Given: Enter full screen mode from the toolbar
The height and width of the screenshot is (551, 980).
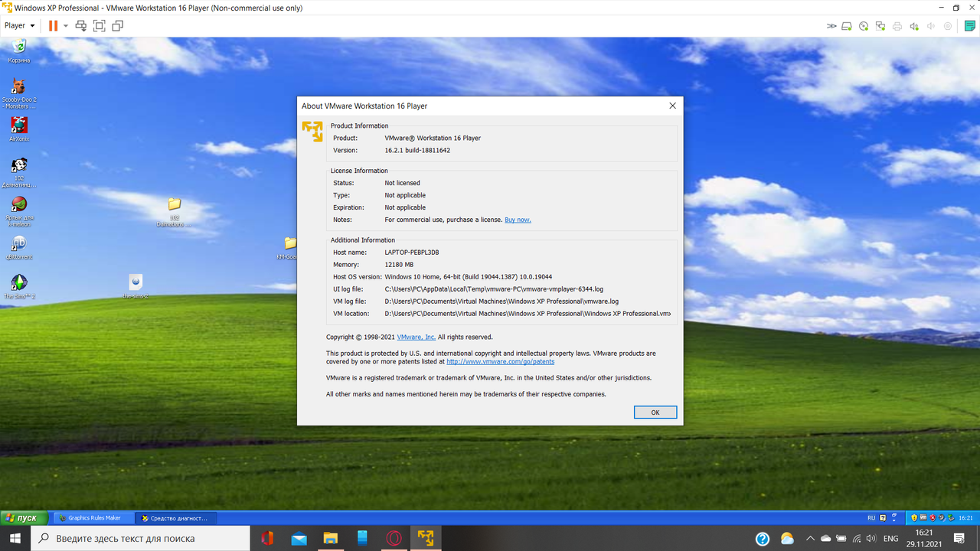Looking at the screenshot, I should pyautogui.click(x=99, y=26).
